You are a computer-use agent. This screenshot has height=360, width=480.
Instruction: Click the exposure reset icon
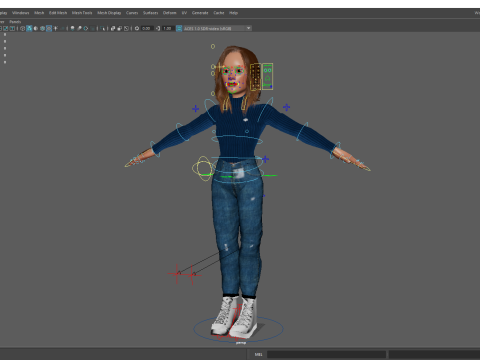[137, 28]
